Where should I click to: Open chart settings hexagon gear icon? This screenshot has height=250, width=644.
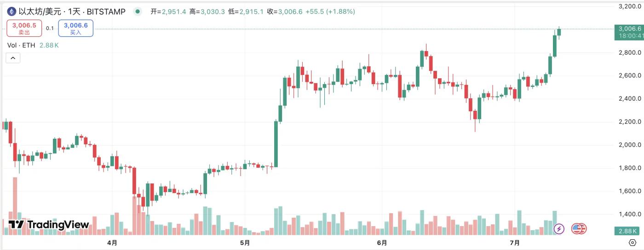click(x=632, y=243)
